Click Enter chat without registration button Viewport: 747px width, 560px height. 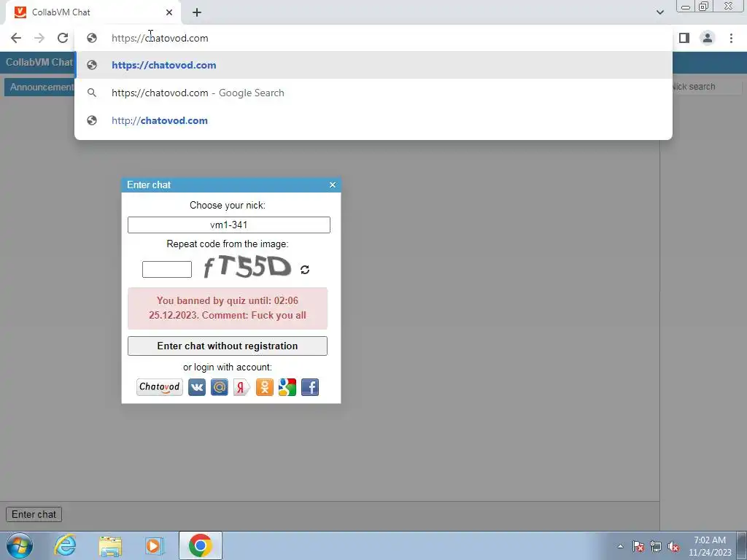click(x=228, y=346)
